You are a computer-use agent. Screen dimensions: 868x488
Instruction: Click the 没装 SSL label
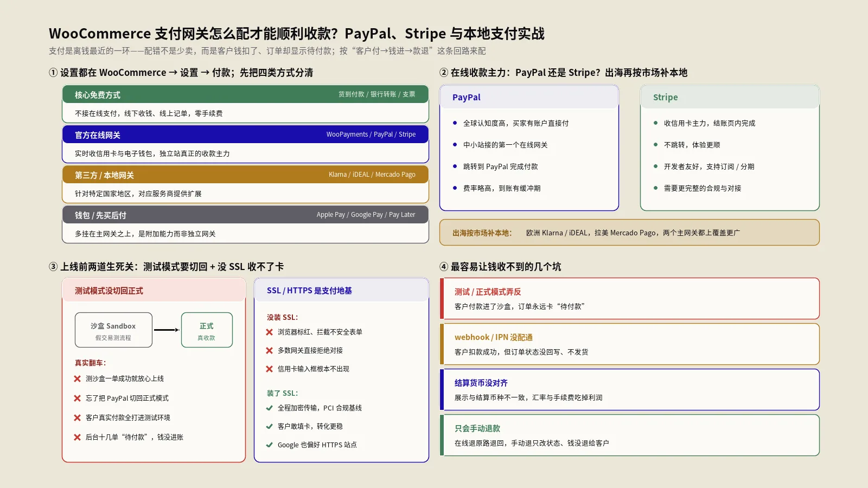click(282, 317)
